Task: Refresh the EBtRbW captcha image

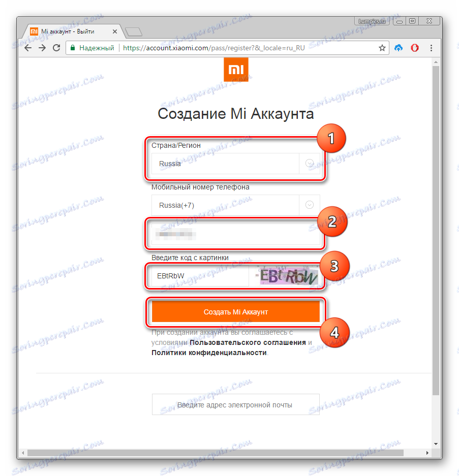Action: click(x=287, y=276)
